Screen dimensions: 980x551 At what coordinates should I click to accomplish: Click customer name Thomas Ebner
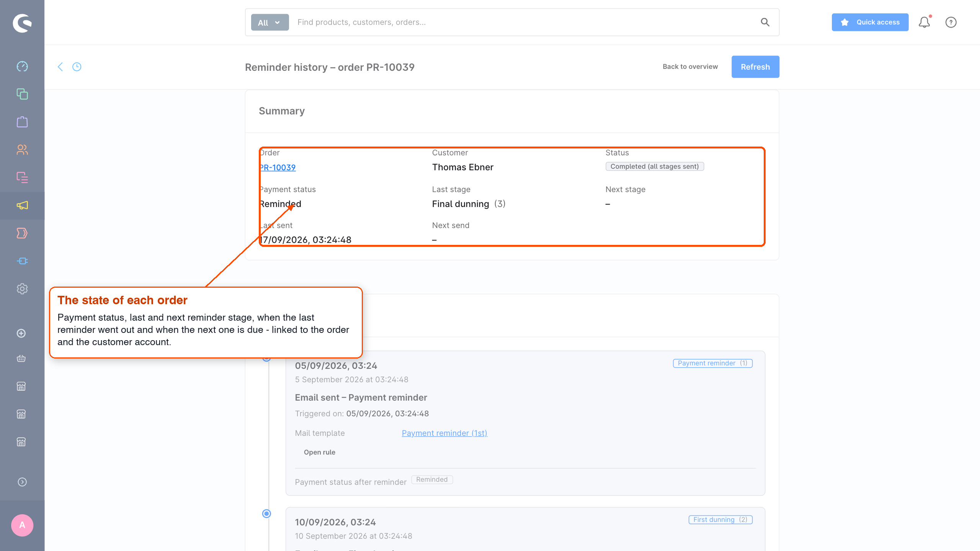point(462,167)
